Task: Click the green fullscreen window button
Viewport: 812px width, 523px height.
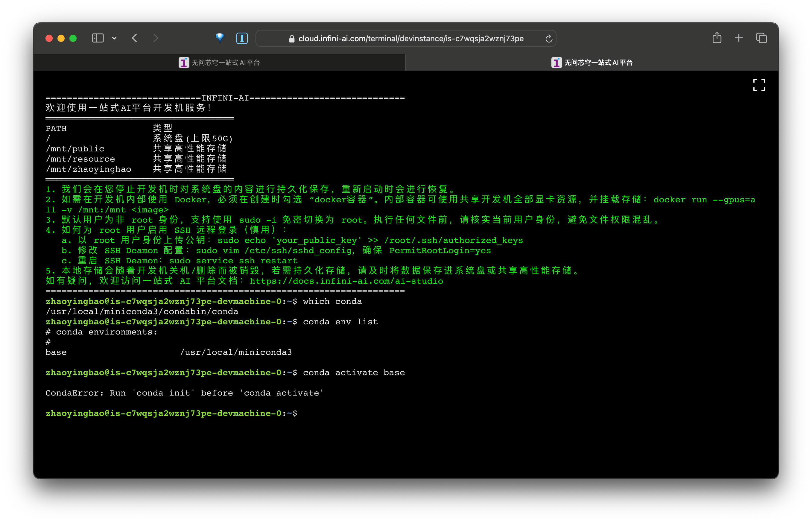Action: coord(73,38)
